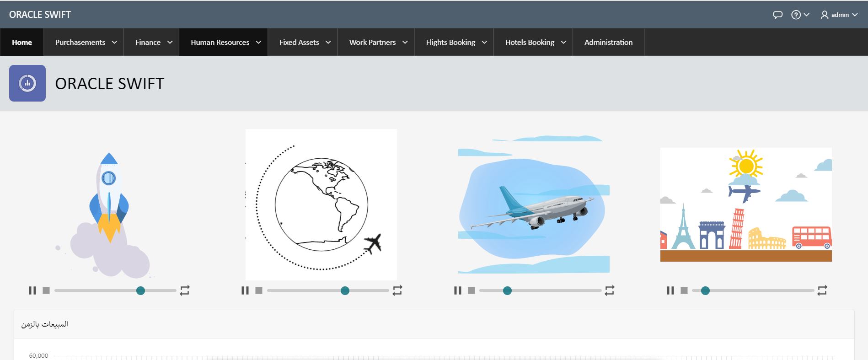Click the airplane animation progress slider handle
The width and height of the screenshot is (868, 360).
coord(507,290)
